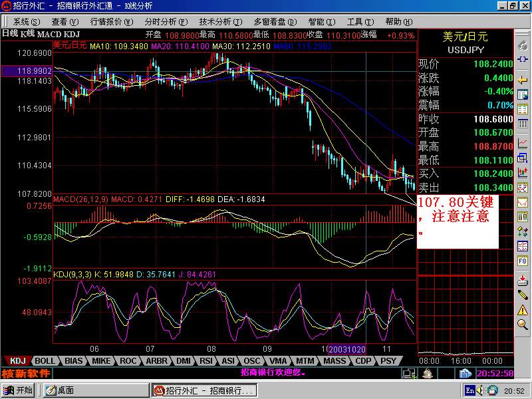Open the 系统(S) menu dropdown
The image size is (532, 399).
coord(25,21)
